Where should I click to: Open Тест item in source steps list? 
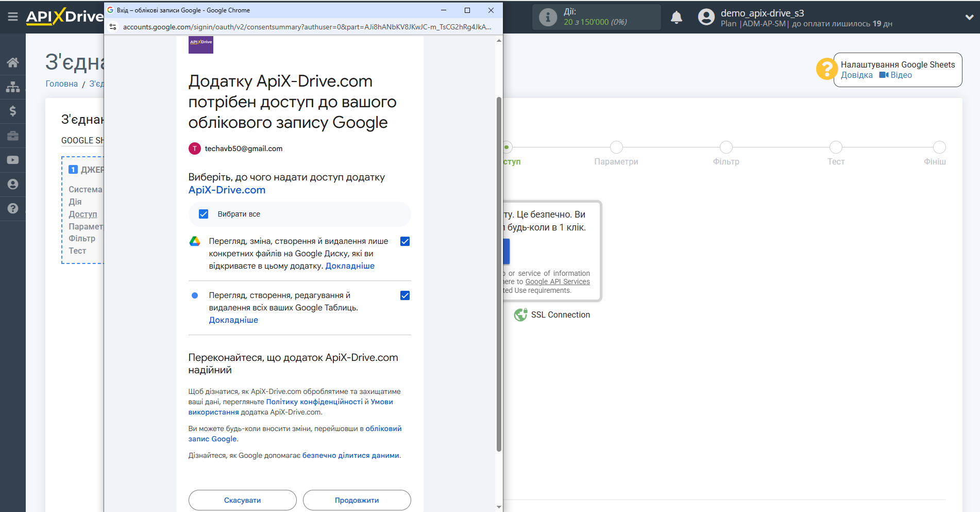[x=78, y=251]
